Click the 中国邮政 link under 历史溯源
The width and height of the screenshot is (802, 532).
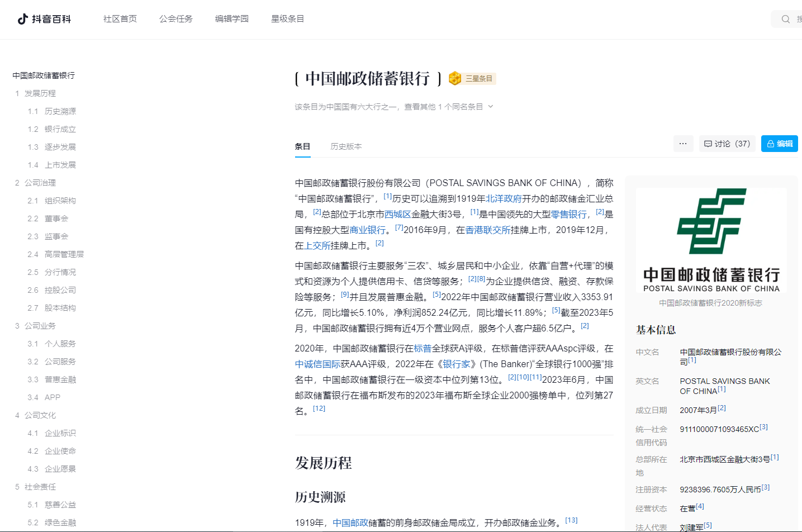pos(350,522)
